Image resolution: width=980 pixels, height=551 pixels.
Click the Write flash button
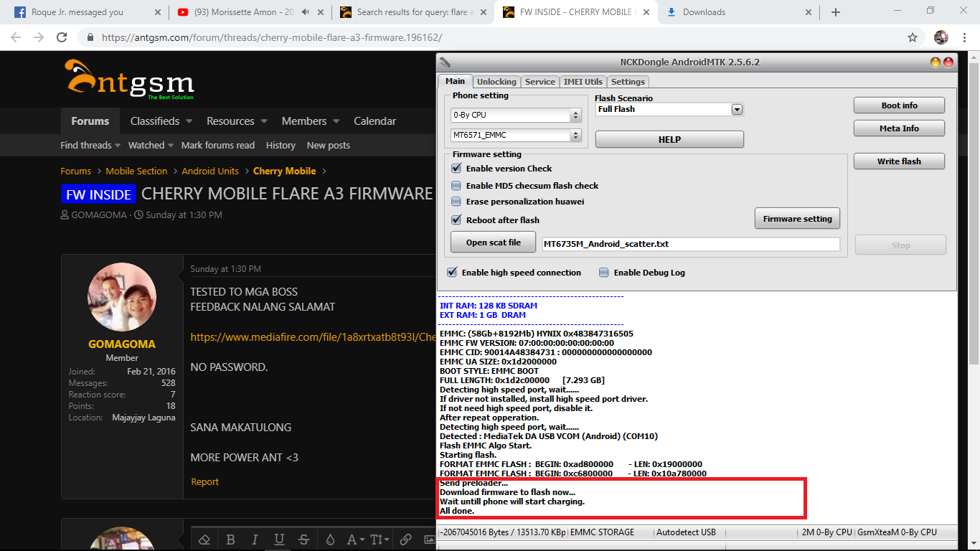[899, 161]
